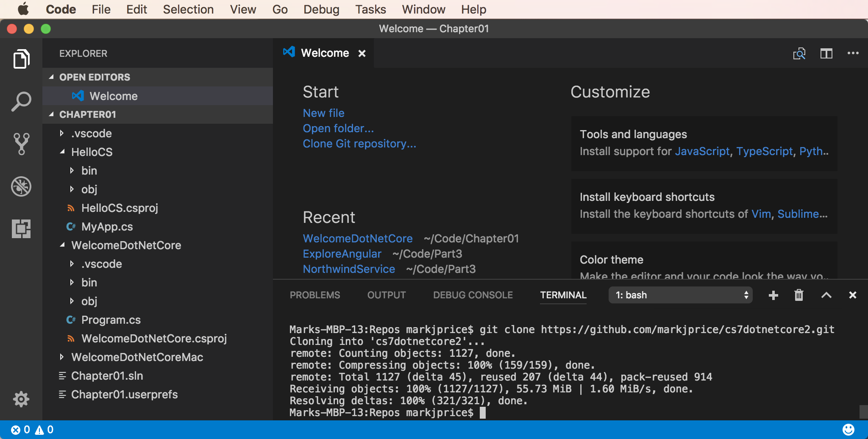Open recent ExploreAngular folder link
868x439 pixels.
click(342, 254)
